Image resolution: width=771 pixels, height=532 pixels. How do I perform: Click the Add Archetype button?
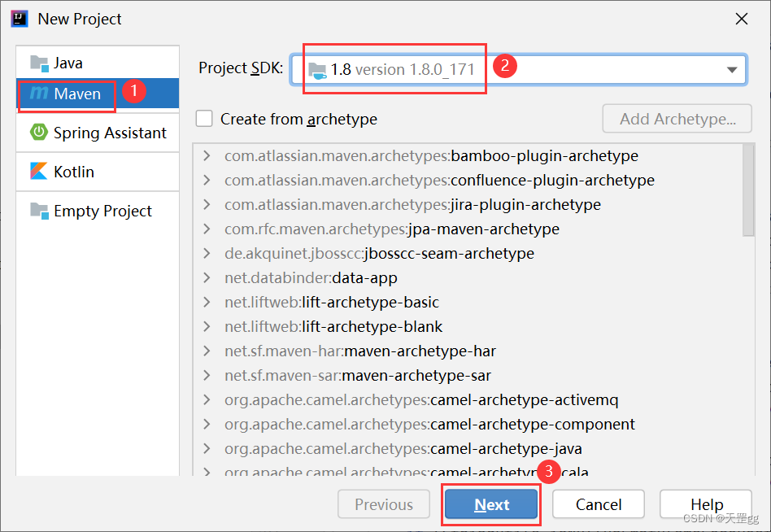(677, 118)
